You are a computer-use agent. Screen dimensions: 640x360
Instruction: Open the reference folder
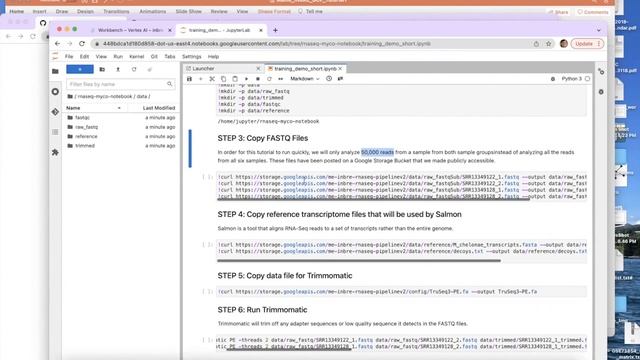[x=121, y=136]
